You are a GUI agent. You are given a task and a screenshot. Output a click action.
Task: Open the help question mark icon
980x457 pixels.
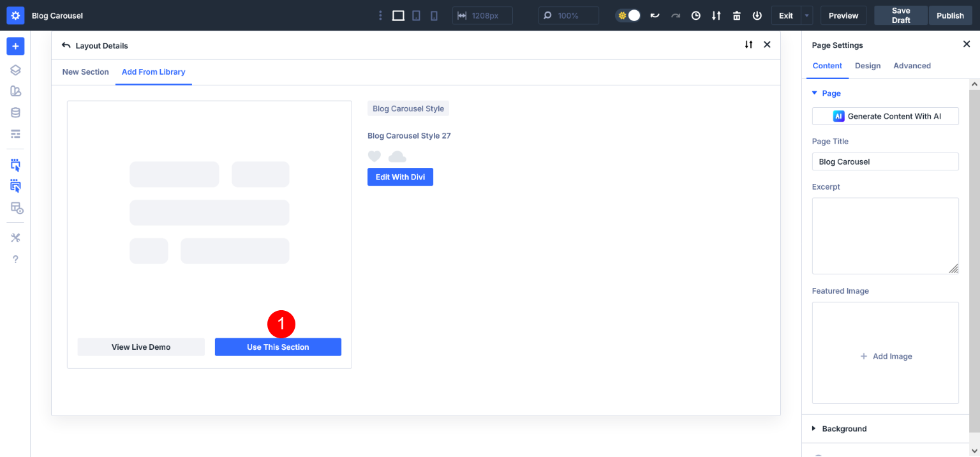coord(15,259)
